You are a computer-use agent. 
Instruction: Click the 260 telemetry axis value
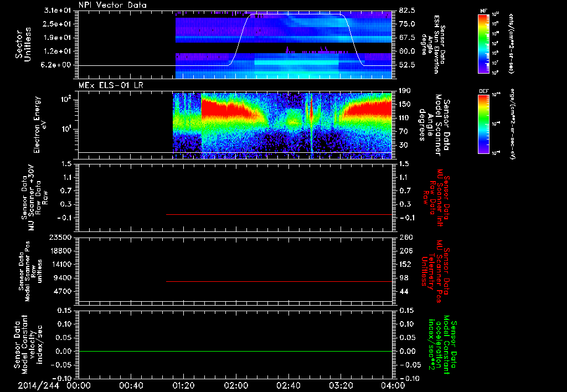tap(406, 238)
